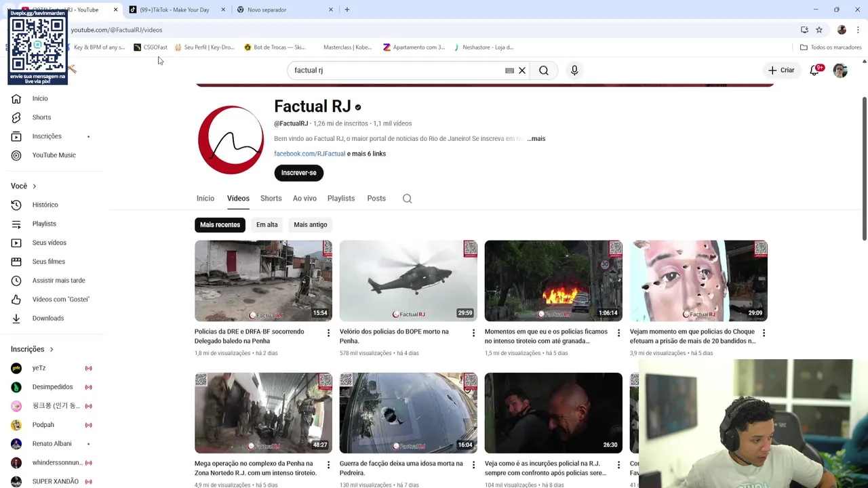Expand channel description with ...mais
This screenshot has width=868, height=488.
[x=536, y=139]
